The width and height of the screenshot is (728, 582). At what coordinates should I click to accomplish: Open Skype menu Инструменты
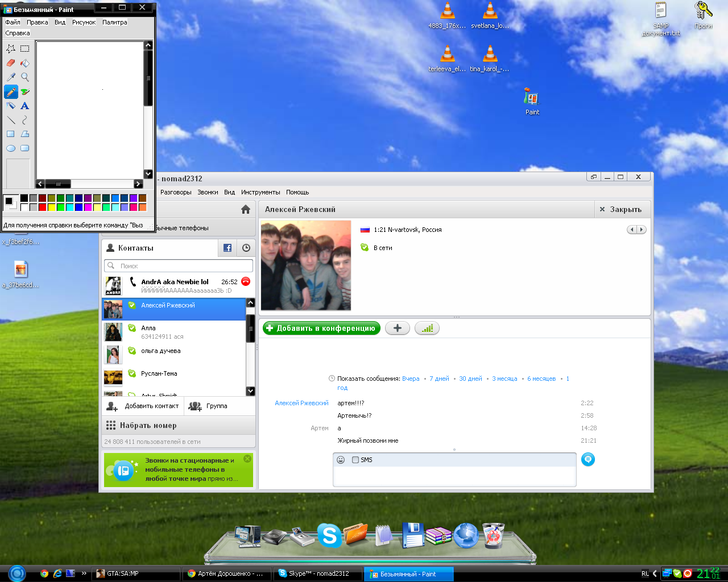(260, 192)
